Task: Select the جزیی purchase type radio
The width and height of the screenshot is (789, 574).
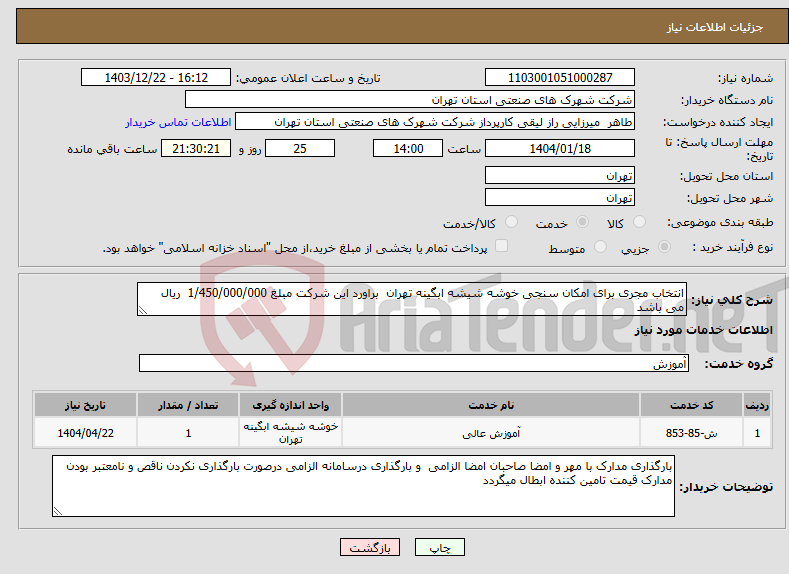Action: [x=664, y=247]
